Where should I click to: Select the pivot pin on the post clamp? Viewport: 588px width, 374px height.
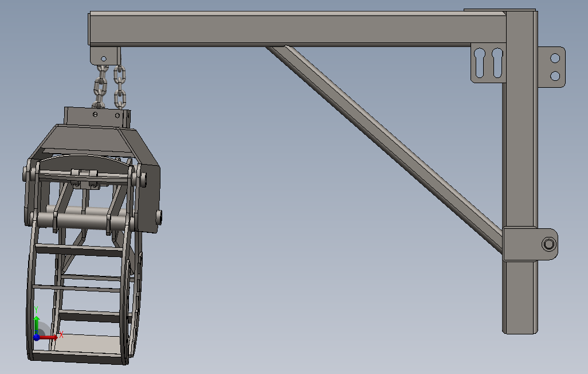549,244
